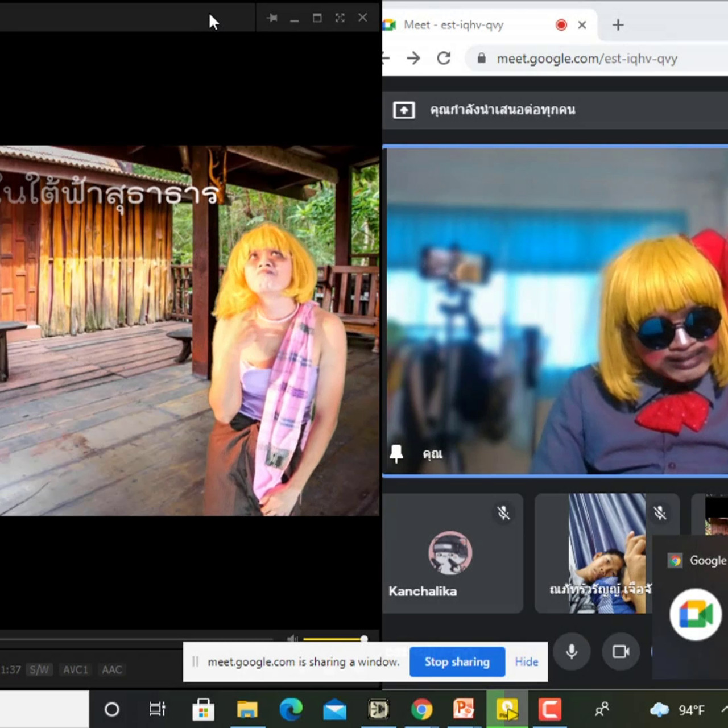Pin the media player window on top
The height and width of the screenshot is (728, 728).
click(272, 18)
